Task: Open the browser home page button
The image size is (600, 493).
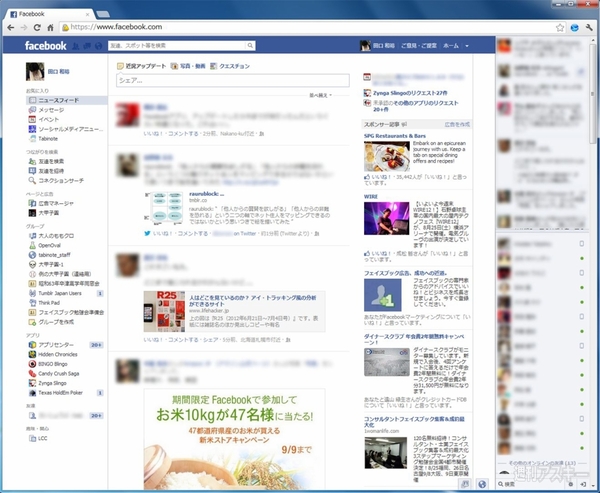Action: [x=50, y=27]
